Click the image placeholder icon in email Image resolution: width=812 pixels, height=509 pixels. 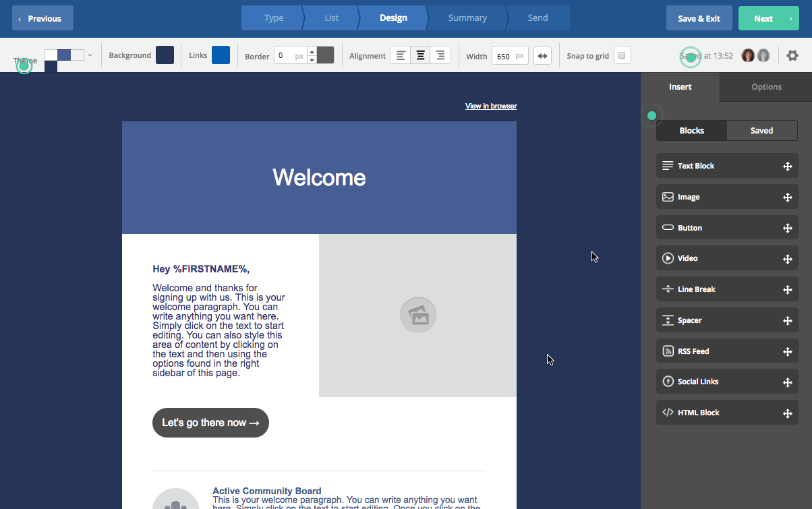coord(418,315)
